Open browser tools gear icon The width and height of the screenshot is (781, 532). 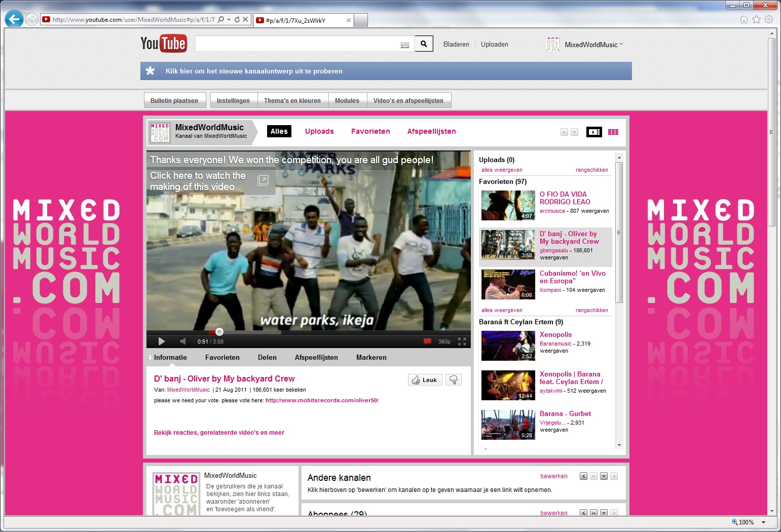tap(769, 19)
